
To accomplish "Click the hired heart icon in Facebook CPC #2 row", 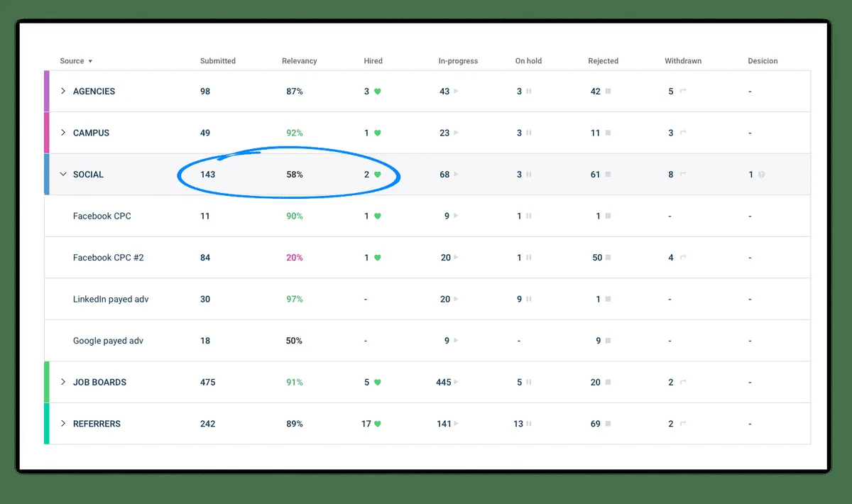I will pos(378,258).
